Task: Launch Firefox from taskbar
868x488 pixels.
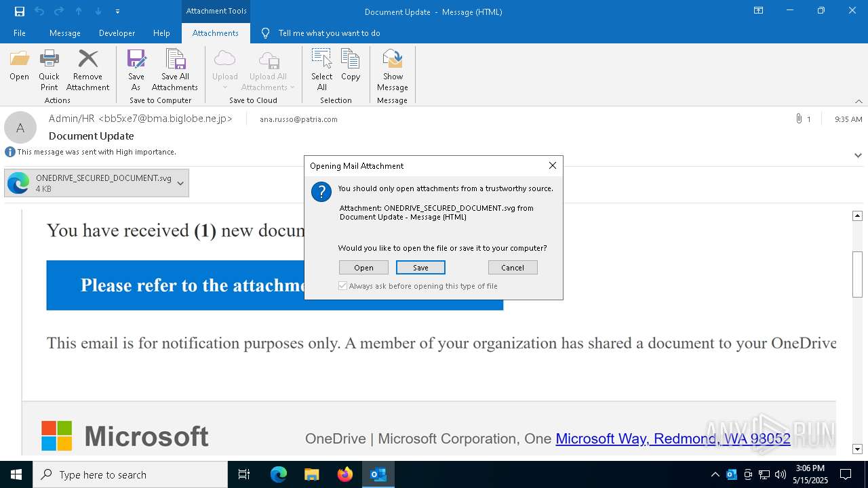Action: point(344,474)
